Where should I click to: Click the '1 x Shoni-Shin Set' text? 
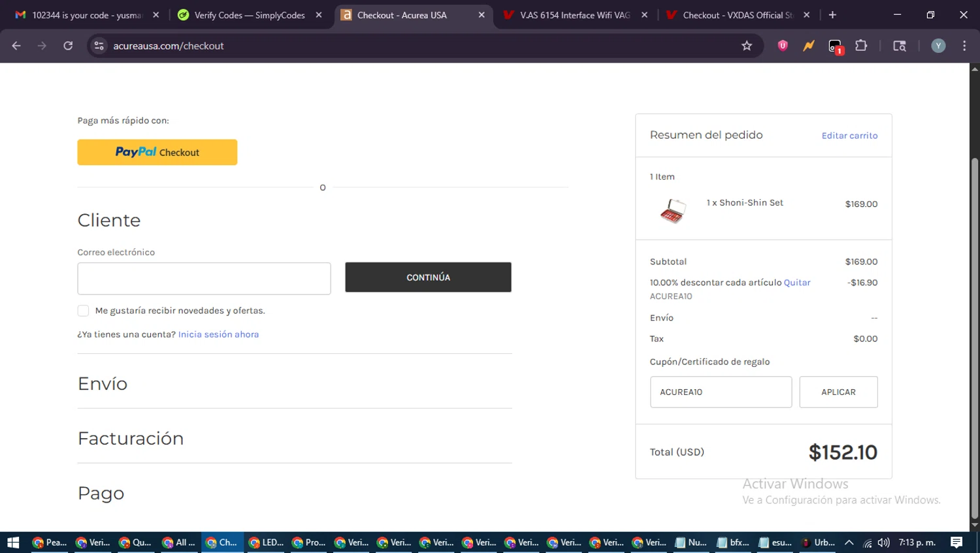tap(745, 203)
